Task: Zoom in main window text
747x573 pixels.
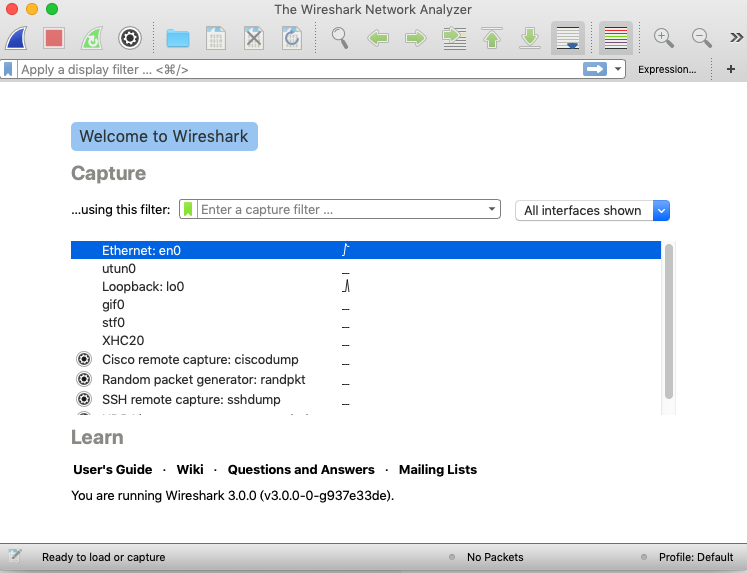Action: point(664,38)
